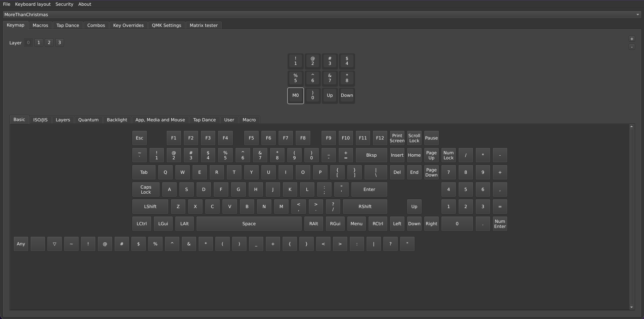
Task: Click the transparent triangle keycode button
Action: coord(54,244)
